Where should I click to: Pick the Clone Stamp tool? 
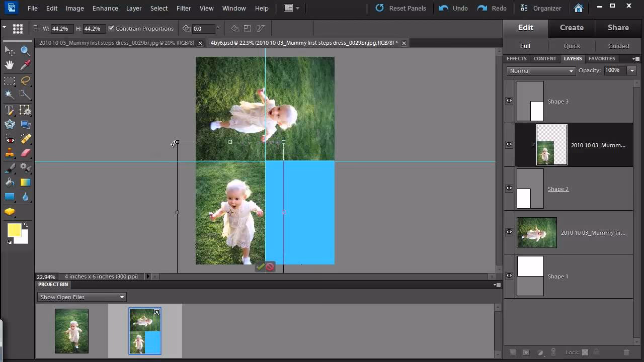pyautogui.click(x=9, y=153)
